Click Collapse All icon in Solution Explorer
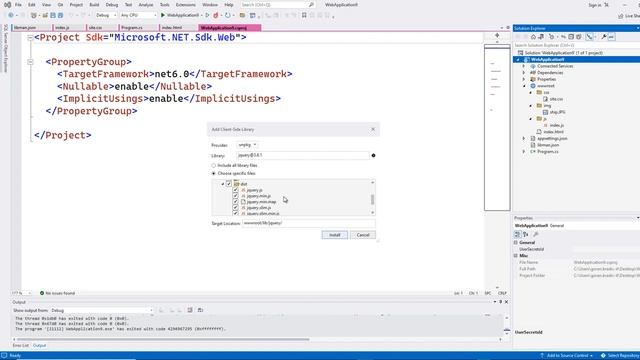The height and width of the screenshot is (360, 640). coord(571,37)
